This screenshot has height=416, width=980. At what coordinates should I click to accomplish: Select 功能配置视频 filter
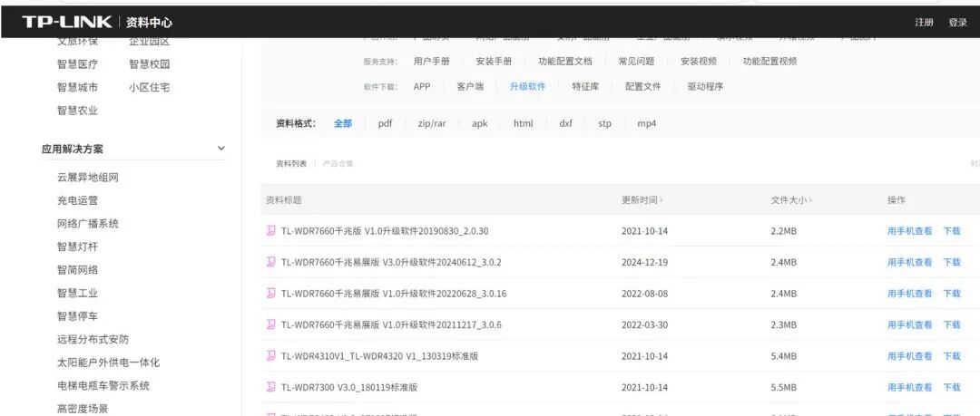tap(770, 62)
